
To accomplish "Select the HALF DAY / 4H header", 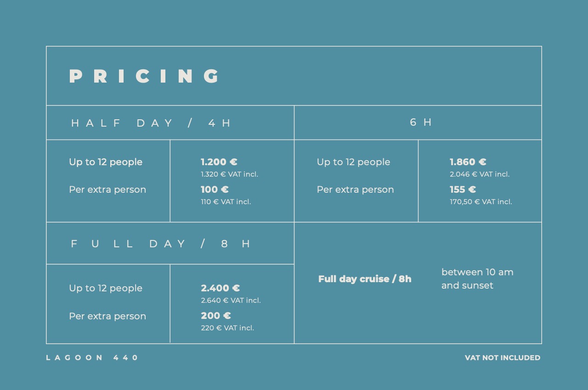I will pos(151,123).
